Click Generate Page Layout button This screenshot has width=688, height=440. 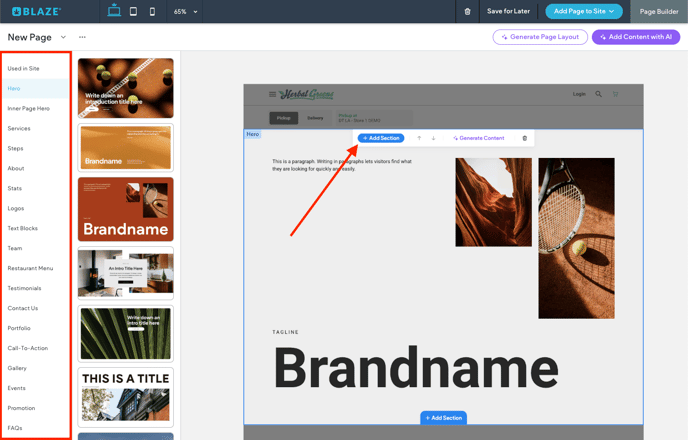click(539, 37)
